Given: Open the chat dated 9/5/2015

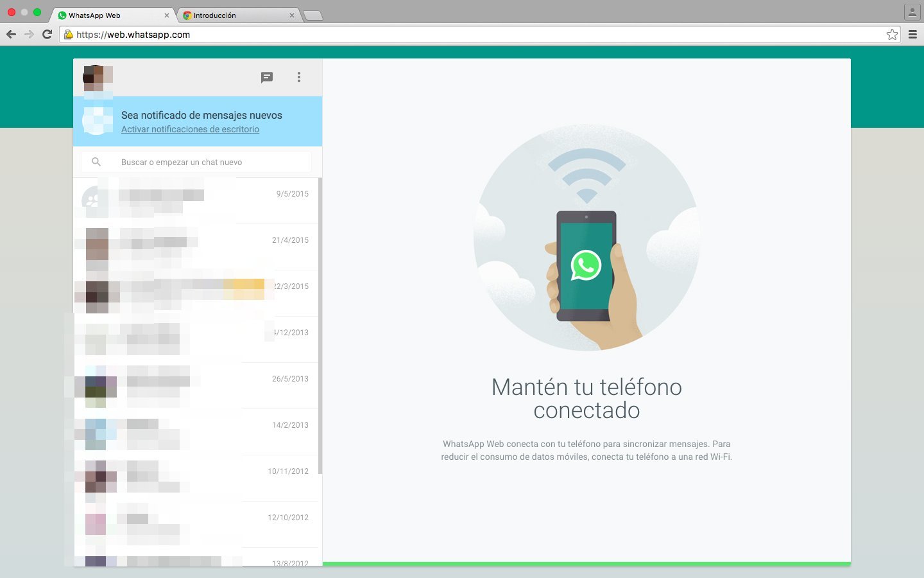Looking at the screenshot, I should click(196, 201).
